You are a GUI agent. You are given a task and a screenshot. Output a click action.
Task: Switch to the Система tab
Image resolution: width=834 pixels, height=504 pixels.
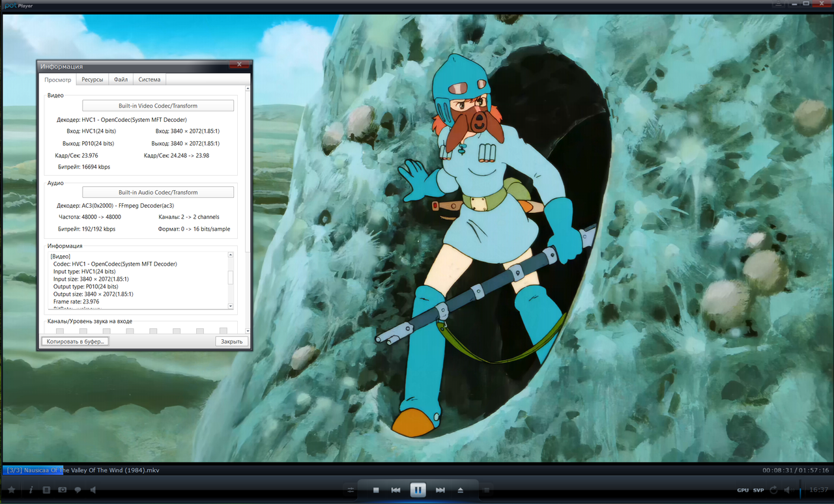149,79
